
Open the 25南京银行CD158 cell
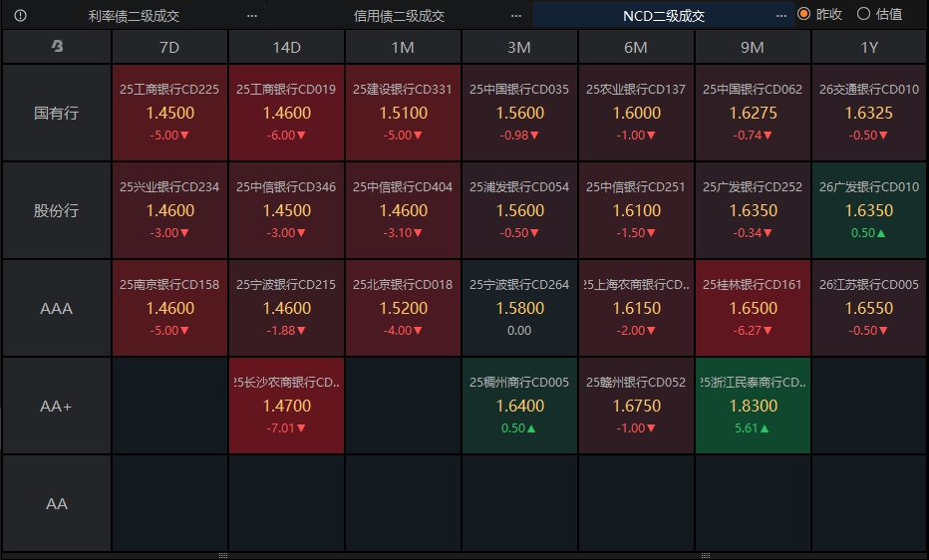(169, 308)
